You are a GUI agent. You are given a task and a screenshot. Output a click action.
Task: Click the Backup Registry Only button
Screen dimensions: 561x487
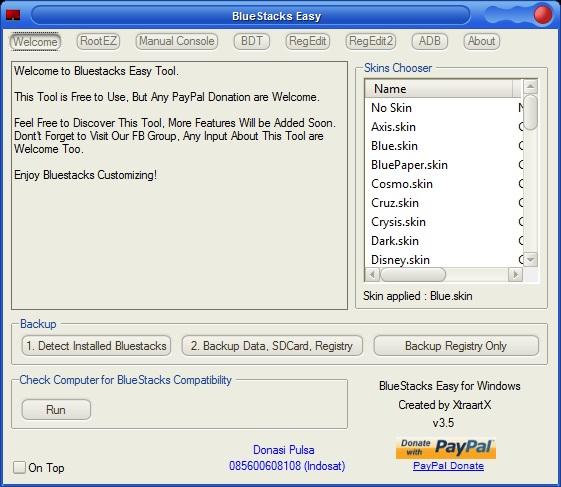tap(456, 346)
